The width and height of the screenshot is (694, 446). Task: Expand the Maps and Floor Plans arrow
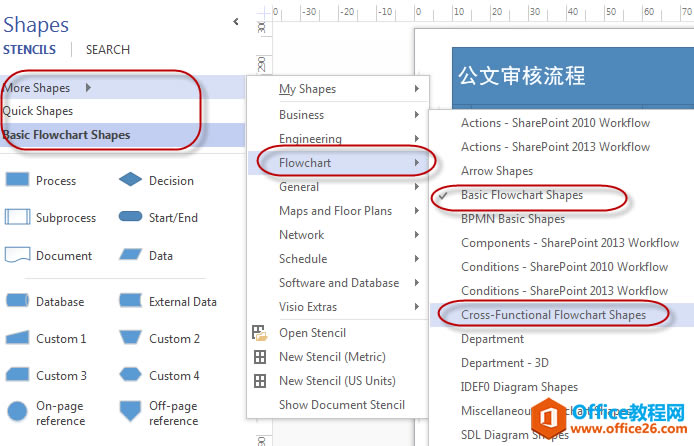coord(416,211)
